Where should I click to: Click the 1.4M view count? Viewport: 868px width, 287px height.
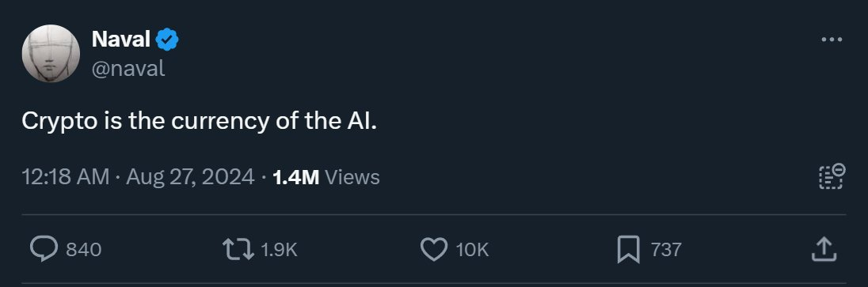(296, 177)
